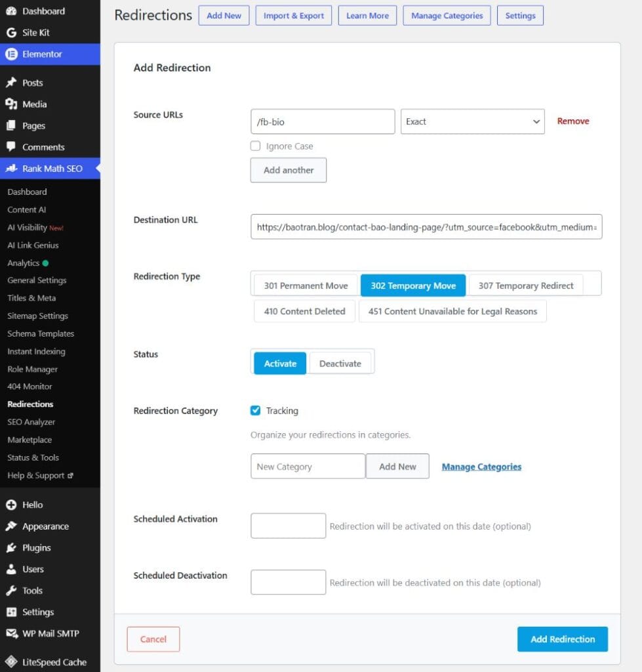Focus the source URL field containing /fb-bio
The image size is (642, 672).
point(323,121)
